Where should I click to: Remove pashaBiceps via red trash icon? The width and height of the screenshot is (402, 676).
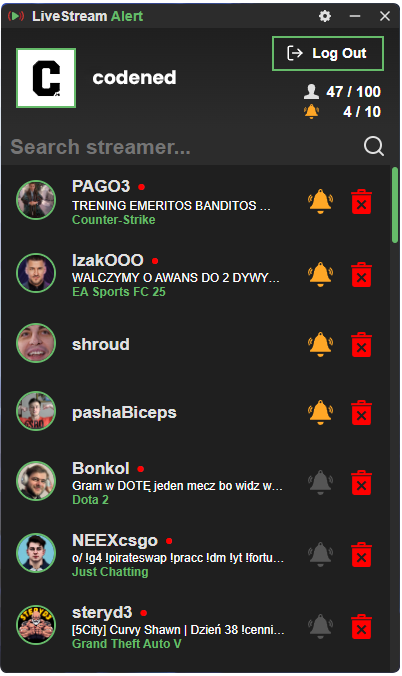pos(361,413)
